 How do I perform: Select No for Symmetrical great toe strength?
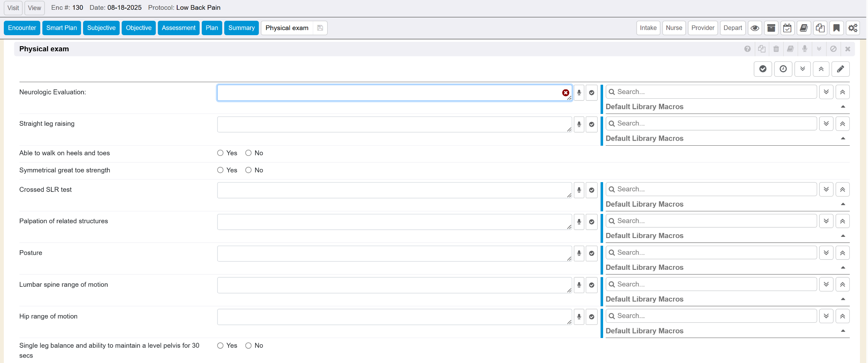click(x=248, y=170)
